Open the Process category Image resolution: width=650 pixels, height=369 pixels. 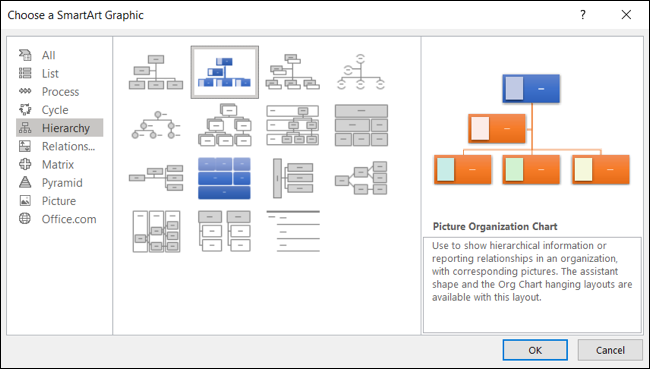pyautogui.click(x=60, y=92)
